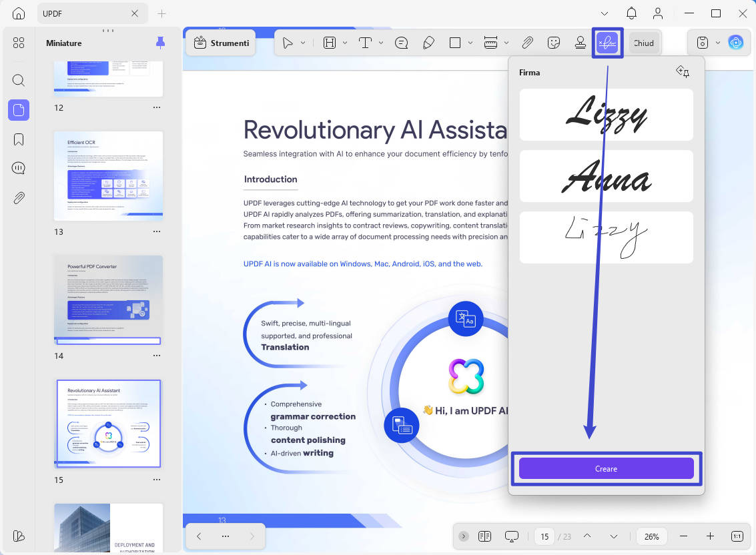Open the thumbnails grid sidebar icon
This screenshot has width=756, height=555.
(18, 43)
